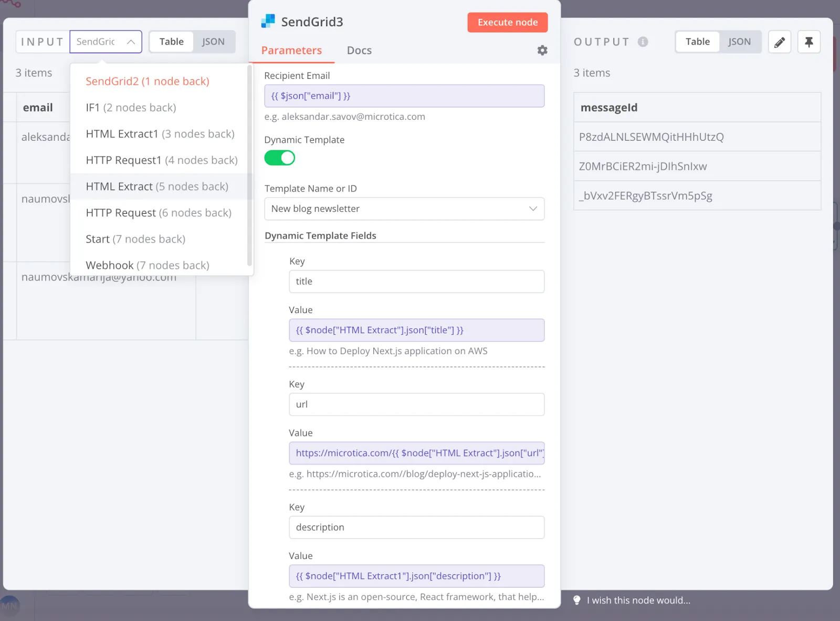840x621 pixels.
Task: Select output cell P8zdALNLSEWMQitHHhUtzQ
Action: [x=697, y=137]
